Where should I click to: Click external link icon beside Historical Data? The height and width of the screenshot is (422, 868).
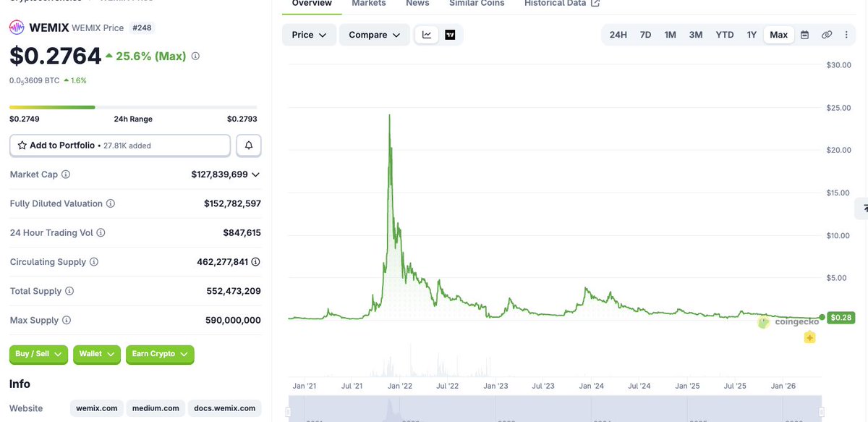point(595,4)
